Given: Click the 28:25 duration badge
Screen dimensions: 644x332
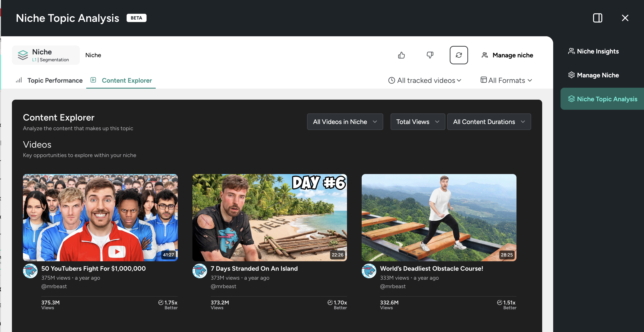Looking at the screenshot, I should click(x=507, y=255).
